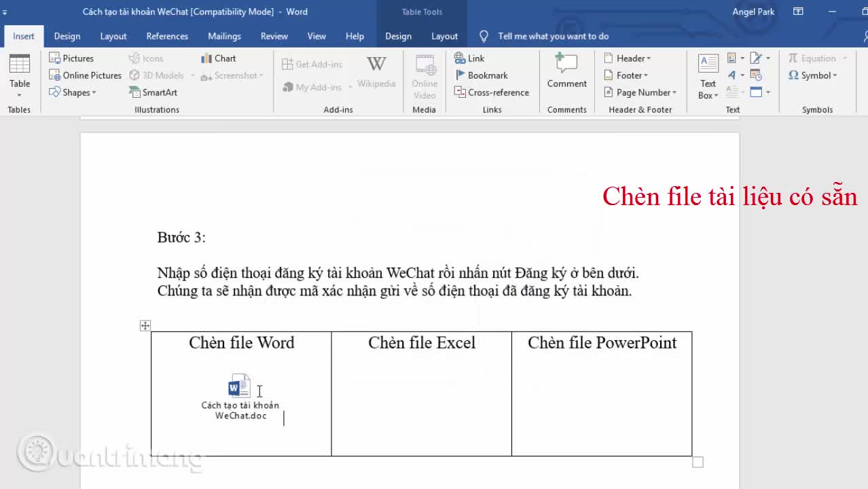Switch to the References tab
Screen dimensions: 868x489
pyautogui.click(x=167, y=36)
